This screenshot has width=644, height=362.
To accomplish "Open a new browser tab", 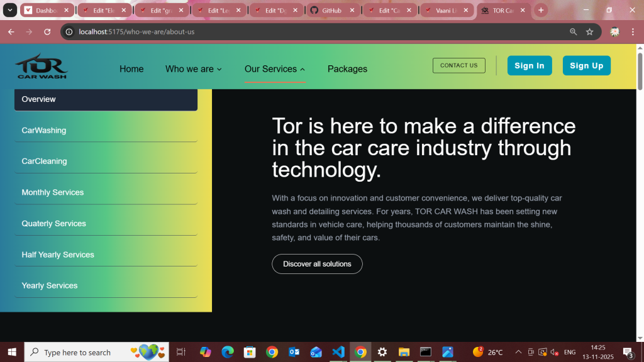I will pyautogui.click(x=541, y=11).
